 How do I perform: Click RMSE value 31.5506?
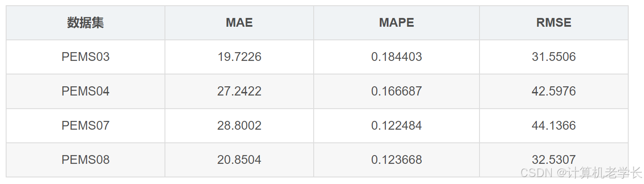click(554, 57)
